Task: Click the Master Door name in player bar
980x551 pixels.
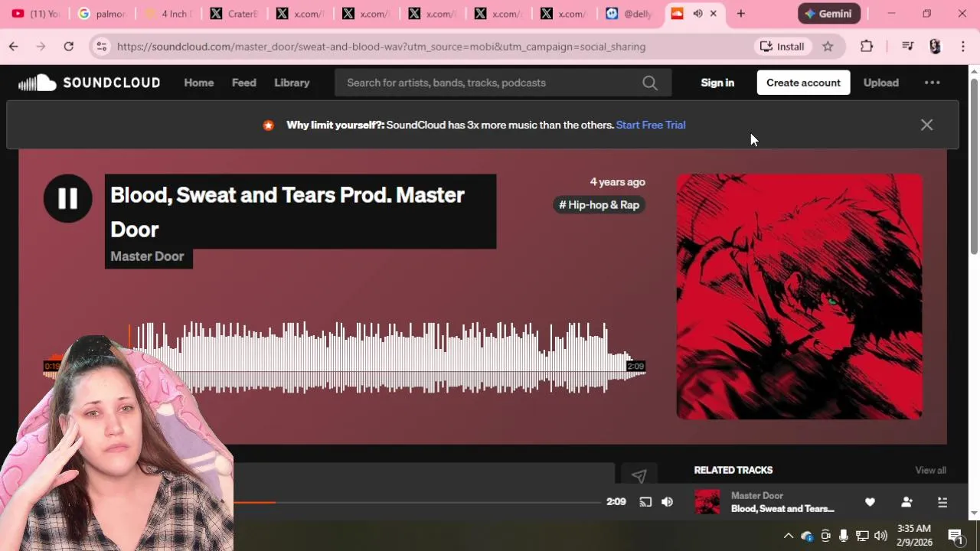Action: 757,495
